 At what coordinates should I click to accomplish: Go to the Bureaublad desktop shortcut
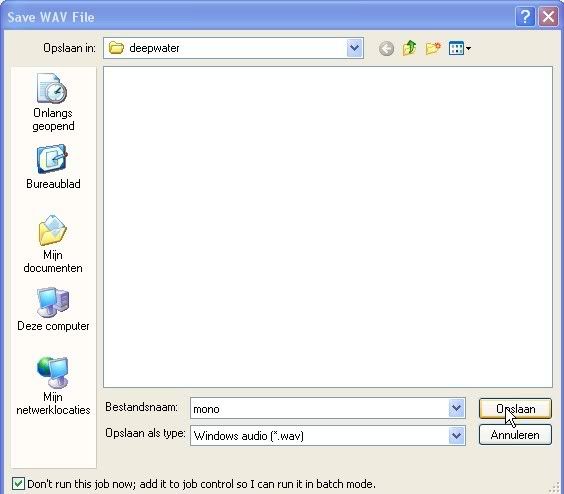[53, 167]
